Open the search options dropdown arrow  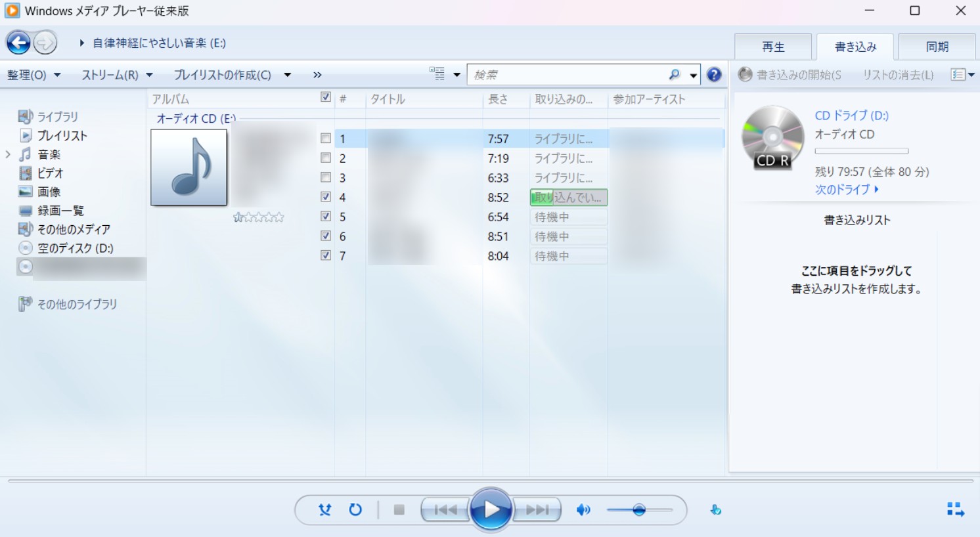[693, 75]
